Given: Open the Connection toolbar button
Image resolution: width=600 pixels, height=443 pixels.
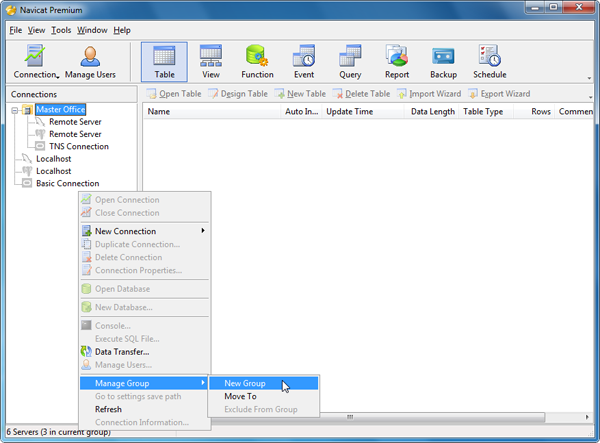Looking at the screenshot, I should point(36,62).
